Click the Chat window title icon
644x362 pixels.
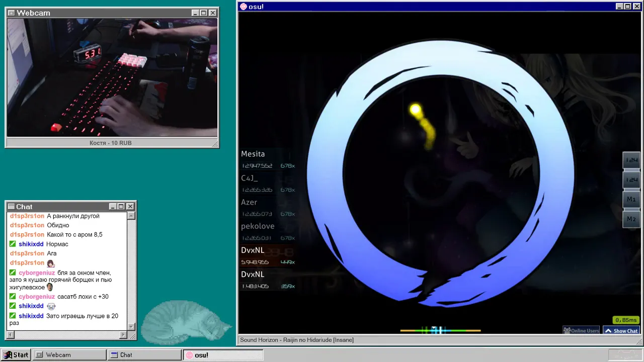click(x=11, y=207)
